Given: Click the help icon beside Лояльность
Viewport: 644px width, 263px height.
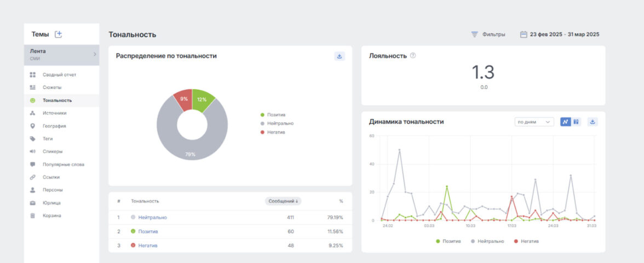Looking at the screenshot, I should 413,55.
